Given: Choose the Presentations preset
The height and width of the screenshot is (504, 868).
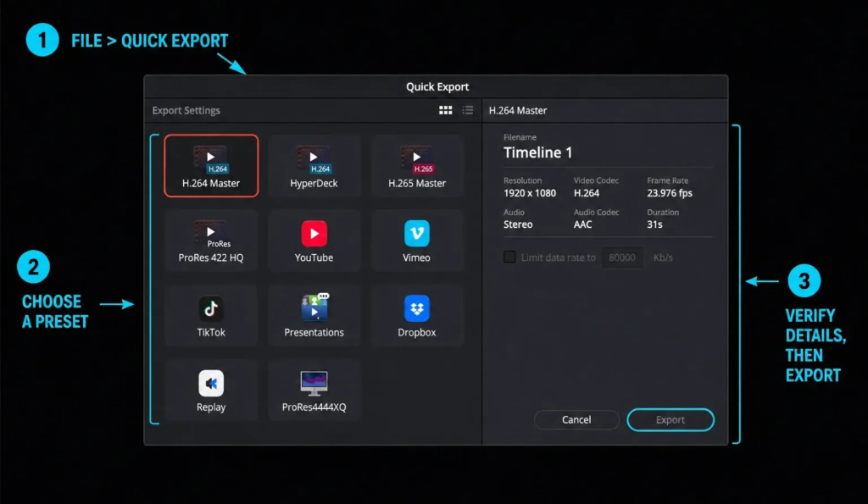Looking at the screenshot, I should coord(314,315).
